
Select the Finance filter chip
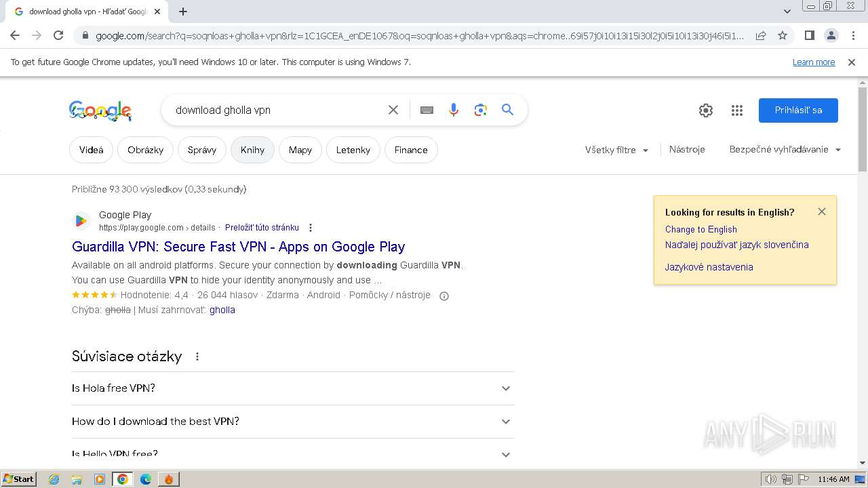(411, 150)
